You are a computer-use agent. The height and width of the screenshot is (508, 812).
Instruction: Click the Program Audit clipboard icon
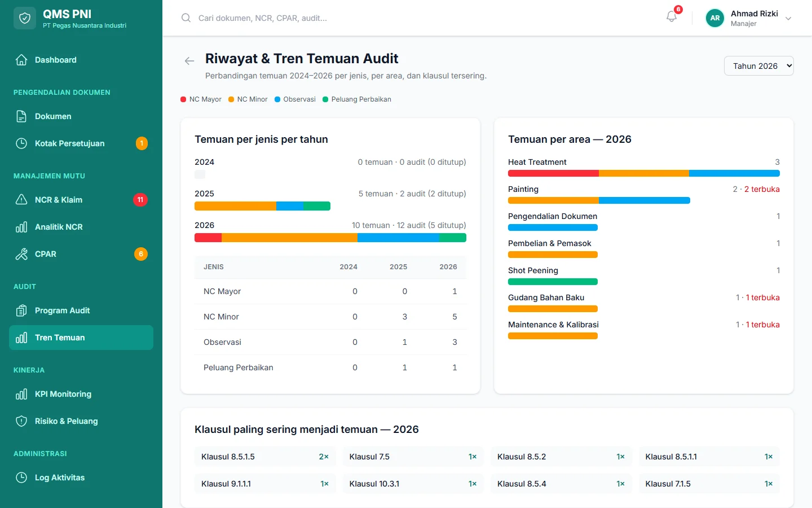coord(21,310)
